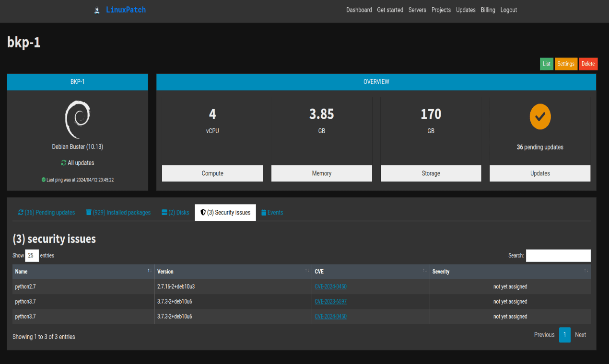
Task: Select the Pending updates tab
Action: [x=47, y=213]
